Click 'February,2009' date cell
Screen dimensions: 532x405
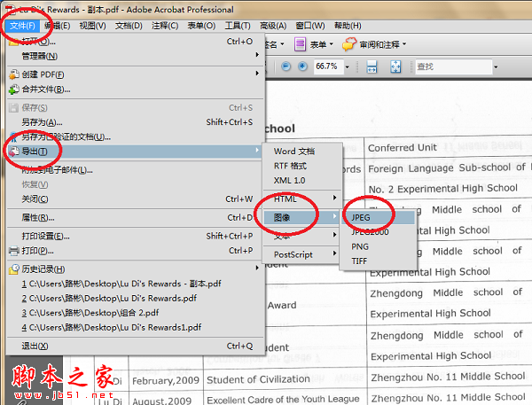click(166, 381)
